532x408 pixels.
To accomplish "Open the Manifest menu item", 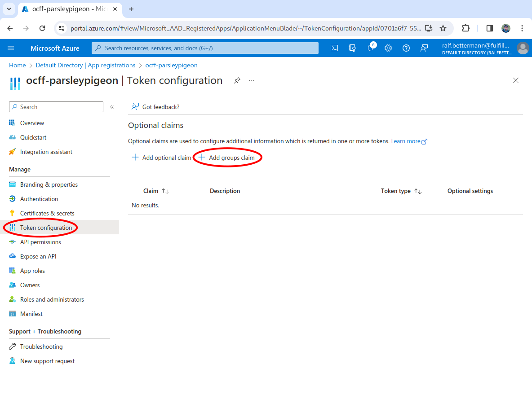I will (31, 314).
